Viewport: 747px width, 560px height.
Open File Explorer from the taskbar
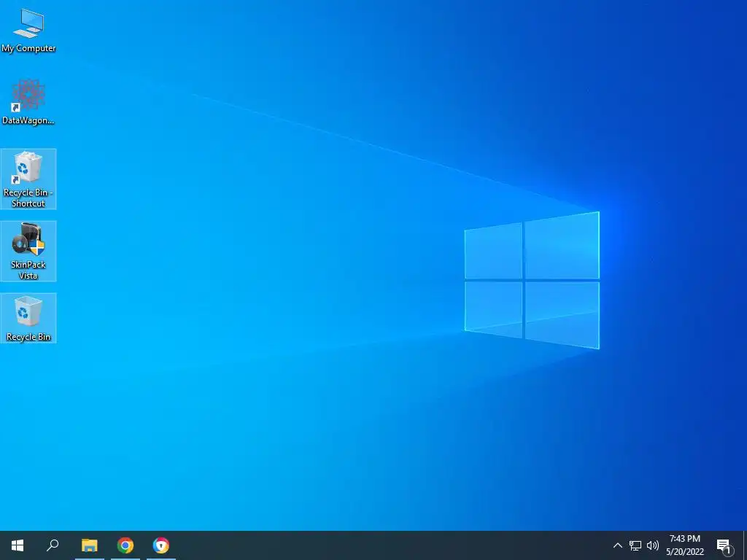coord(89,545)
